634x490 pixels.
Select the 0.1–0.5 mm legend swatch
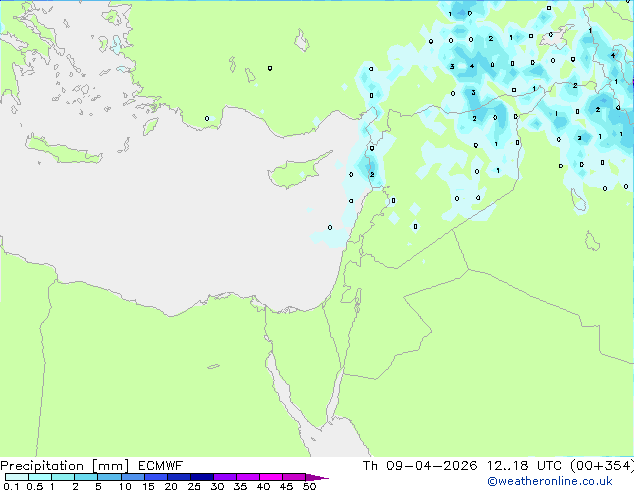click(17, 477)
